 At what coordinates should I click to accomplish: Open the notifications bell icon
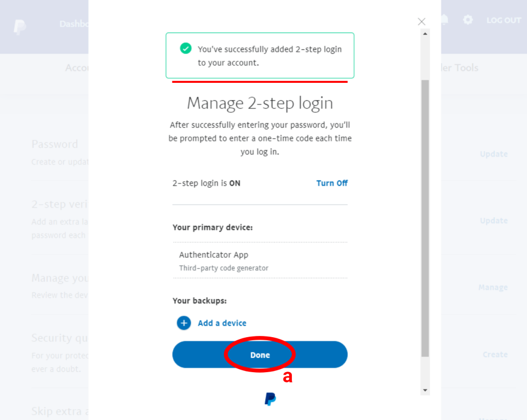click(444, 20)
